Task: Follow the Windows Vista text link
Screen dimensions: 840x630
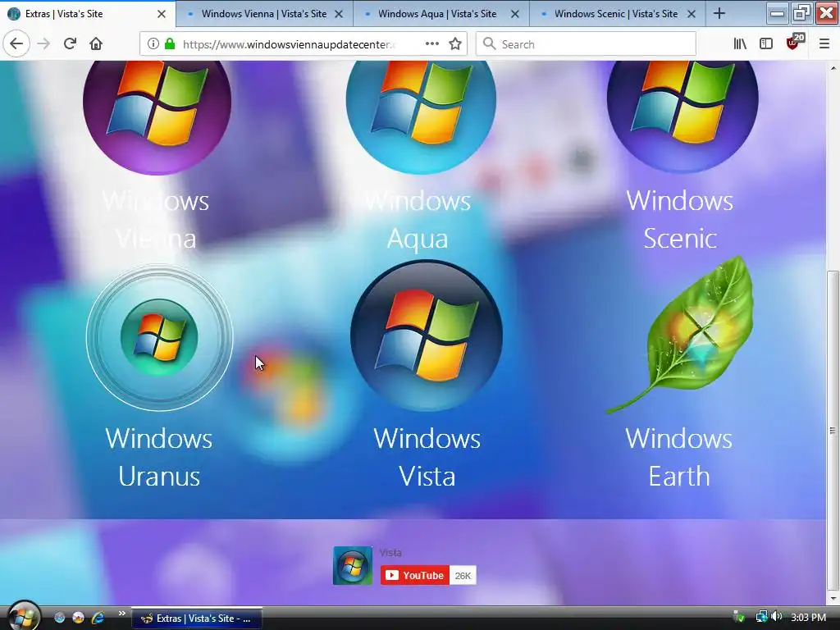Action: pos(427,457)
